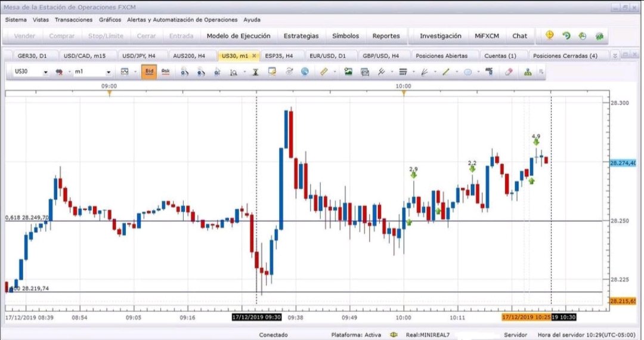Viewport: 644px width, 340px height.
Task: Open the Ayuda menu
Action: tap(252, 20)
